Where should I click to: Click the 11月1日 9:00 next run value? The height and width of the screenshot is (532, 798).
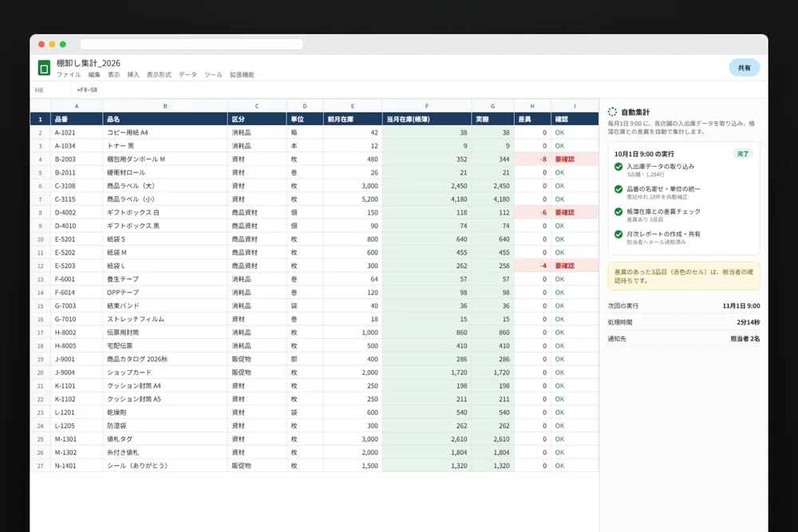(x=741, y=306)
